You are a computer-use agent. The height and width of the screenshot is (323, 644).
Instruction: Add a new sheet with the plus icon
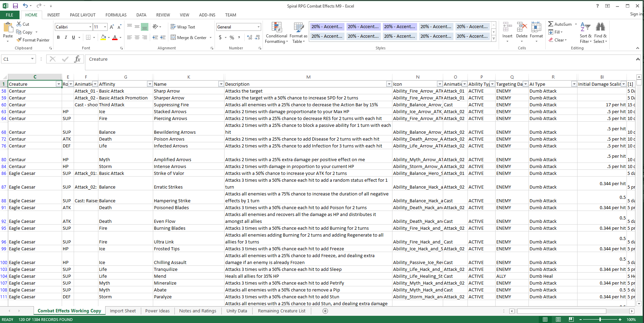[x=325, y=311]
